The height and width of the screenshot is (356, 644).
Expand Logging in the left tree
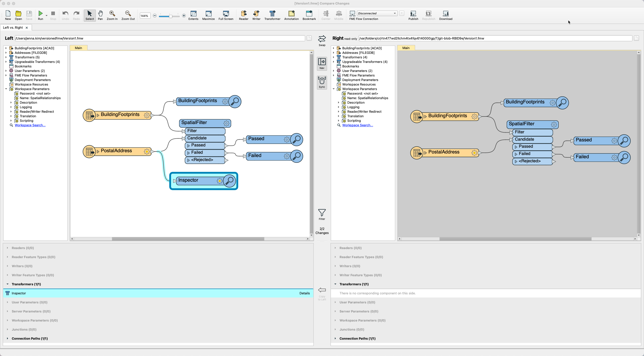[11, 107]
